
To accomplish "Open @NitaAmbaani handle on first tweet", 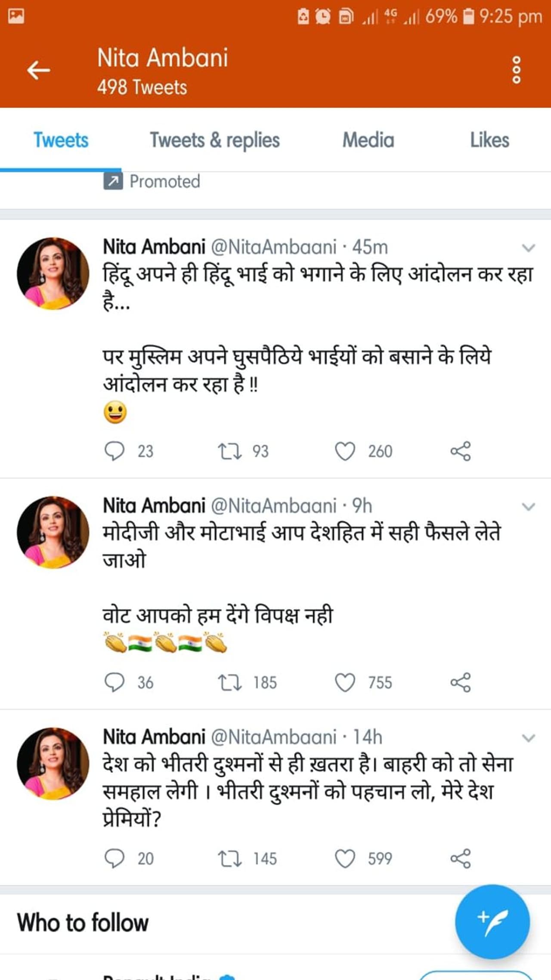I will (273, 247).
